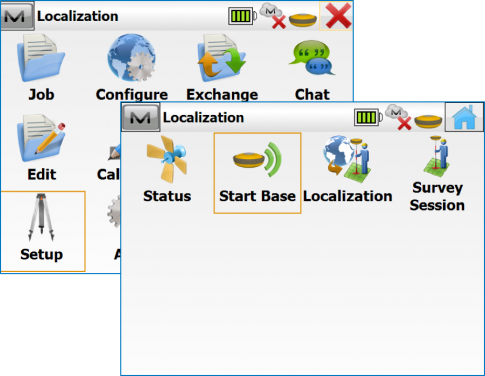Select the Setup tripod icon

point(41,217)
